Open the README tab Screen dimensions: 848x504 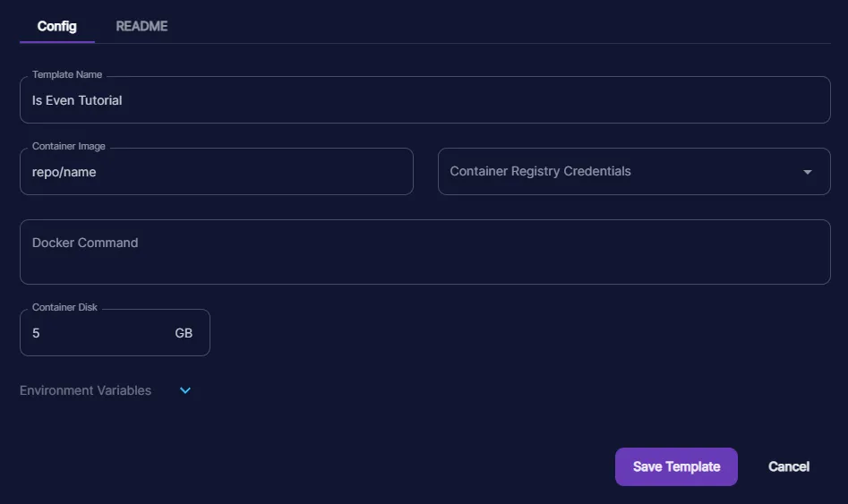(x=141, y=27)
